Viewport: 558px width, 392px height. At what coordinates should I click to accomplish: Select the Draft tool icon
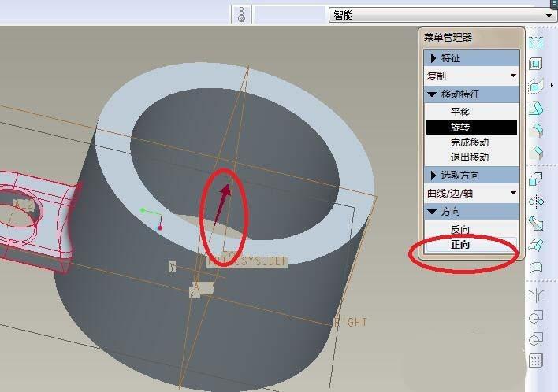(x=536, y=109)
